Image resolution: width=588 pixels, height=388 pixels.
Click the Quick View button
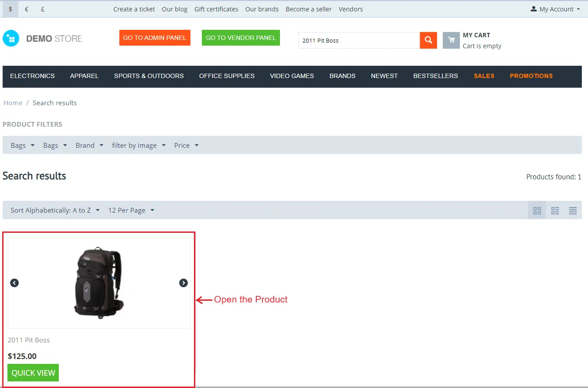[33, 373]
